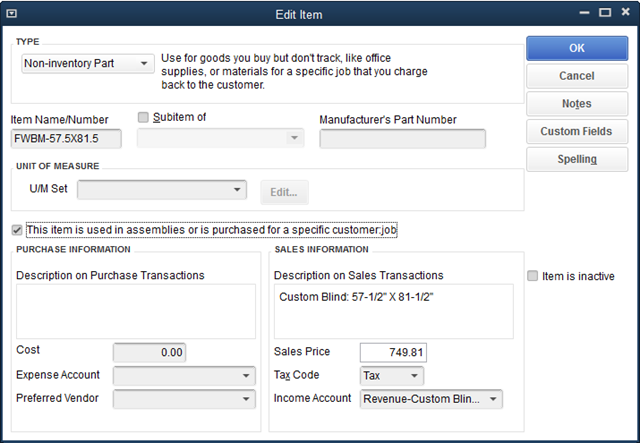Open Custom Fields settings
Image resolution: width=640 pixels, height=443 pixels.
577,132
